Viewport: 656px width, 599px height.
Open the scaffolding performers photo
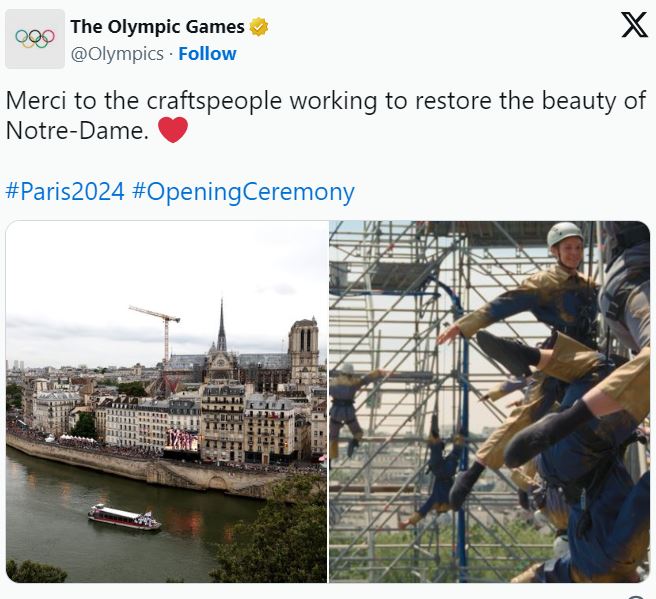[x=489, y=402]
